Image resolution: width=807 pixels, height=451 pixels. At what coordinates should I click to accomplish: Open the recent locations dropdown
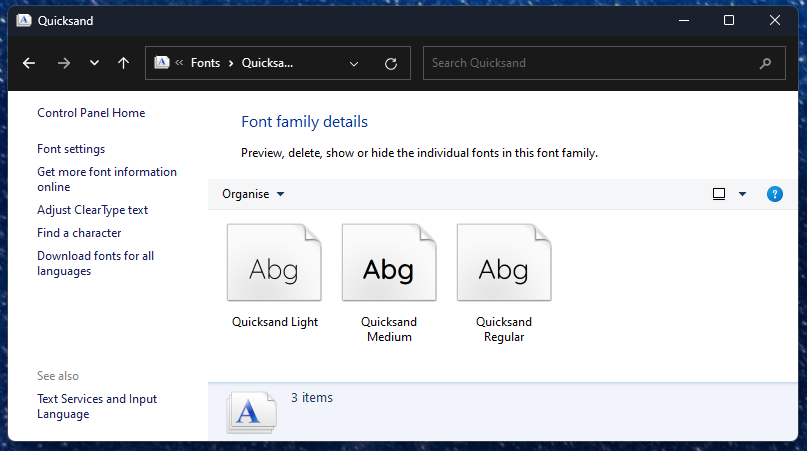point(94,63)
